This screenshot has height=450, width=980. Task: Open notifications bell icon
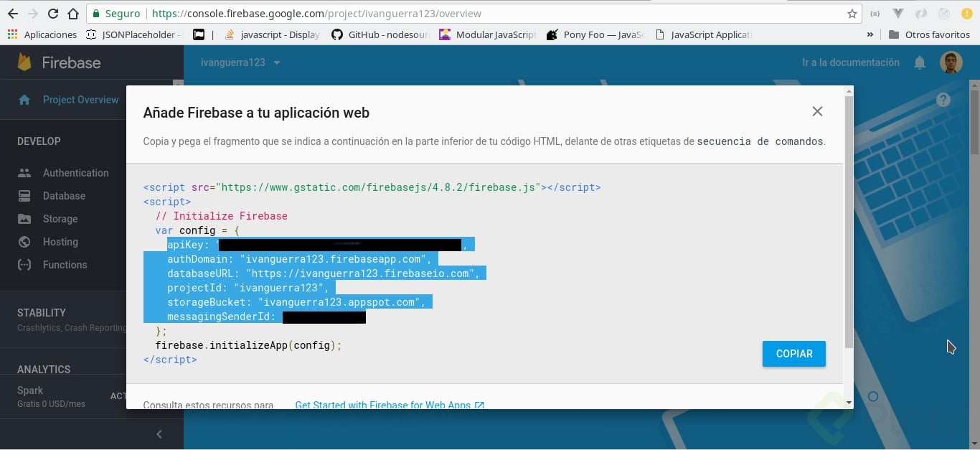coord(920,63)
